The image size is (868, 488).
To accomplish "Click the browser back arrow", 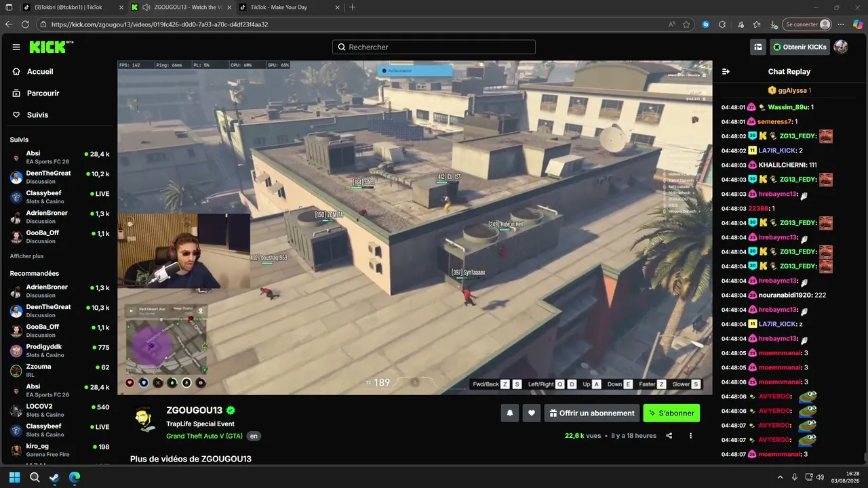I will [x=9, y=24].
